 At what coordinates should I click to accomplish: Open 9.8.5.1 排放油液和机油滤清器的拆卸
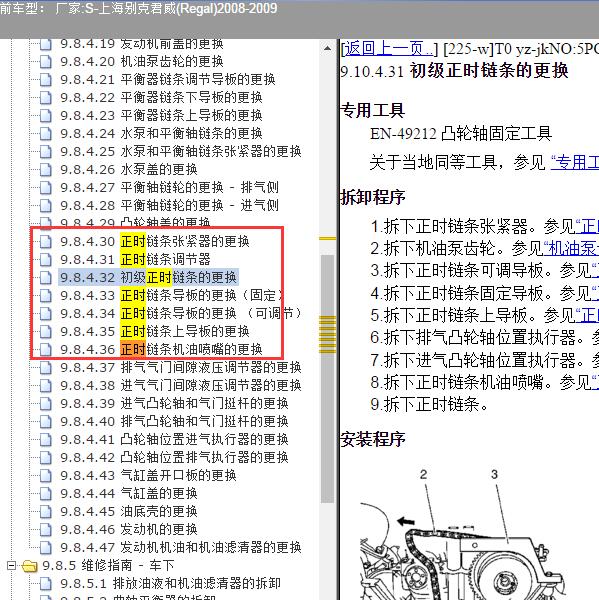click(x=170, y=584)
